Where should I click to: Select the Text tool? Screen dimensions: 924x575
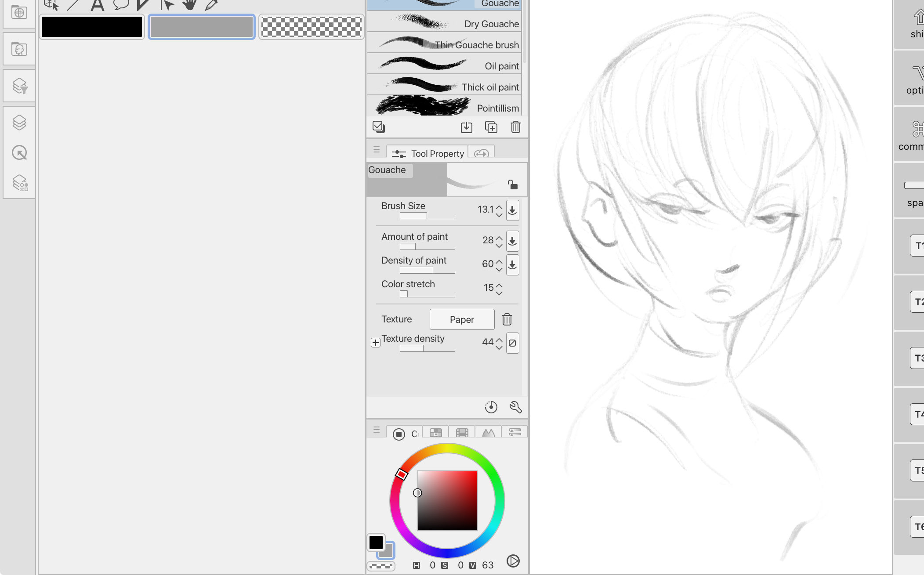(98, 4)
